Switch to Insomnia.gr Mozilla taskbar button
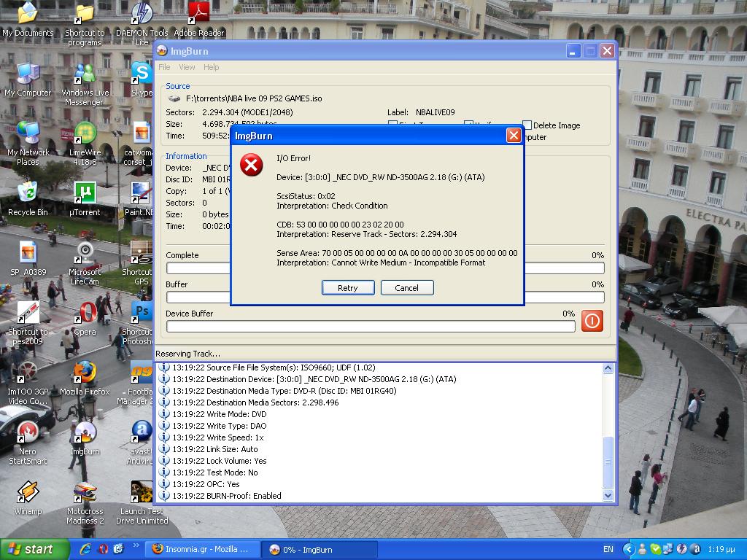The width and height of the screenshot is (747, 560). pyautogui.click(x=201, y=550)
